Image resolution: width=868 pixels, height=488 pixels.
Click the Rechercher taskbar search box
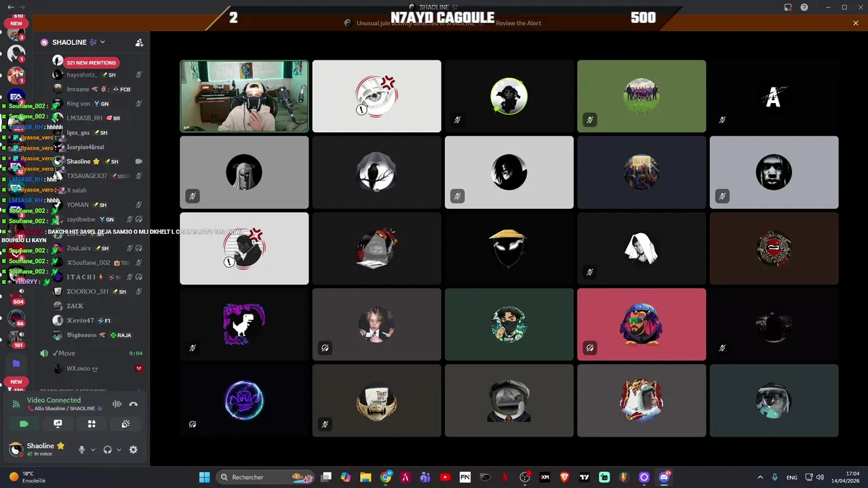point(267,477)
